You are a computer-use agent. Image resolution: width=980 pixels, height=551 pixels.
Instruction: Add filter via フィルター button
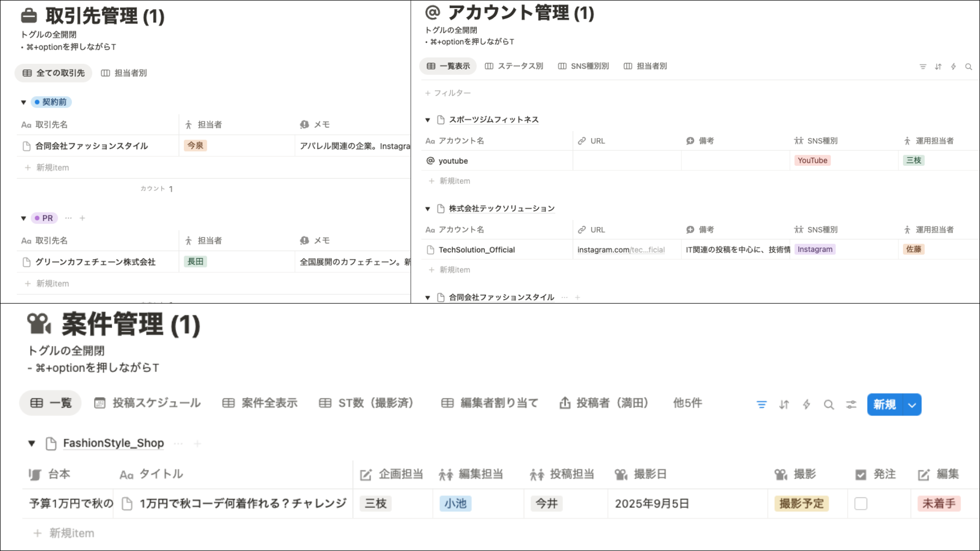[448, 93]
